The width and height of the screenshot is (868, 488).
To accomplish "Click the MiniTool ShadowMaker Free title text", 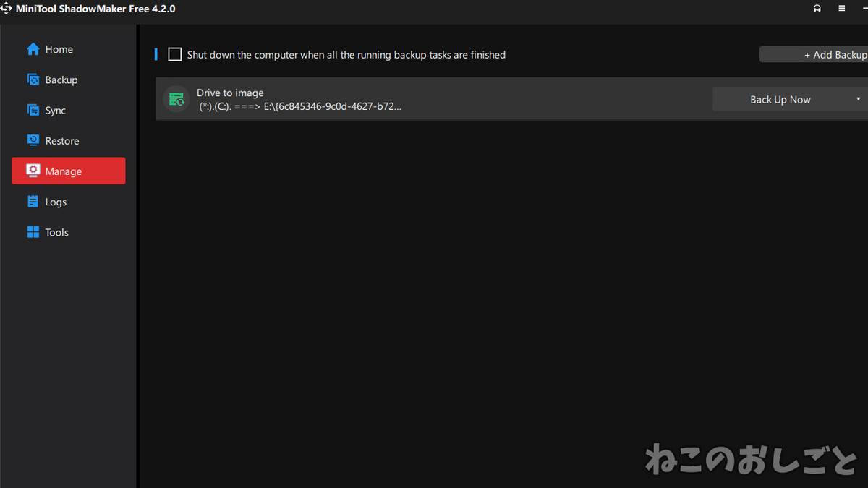I will tap(95, 9).
